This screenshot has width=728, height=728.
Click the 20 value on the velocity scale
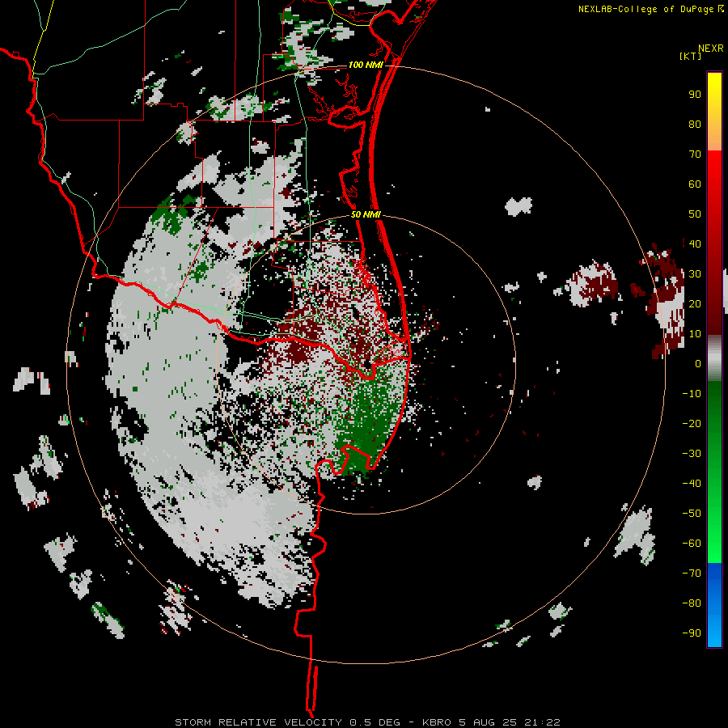[x=695, y=304]
